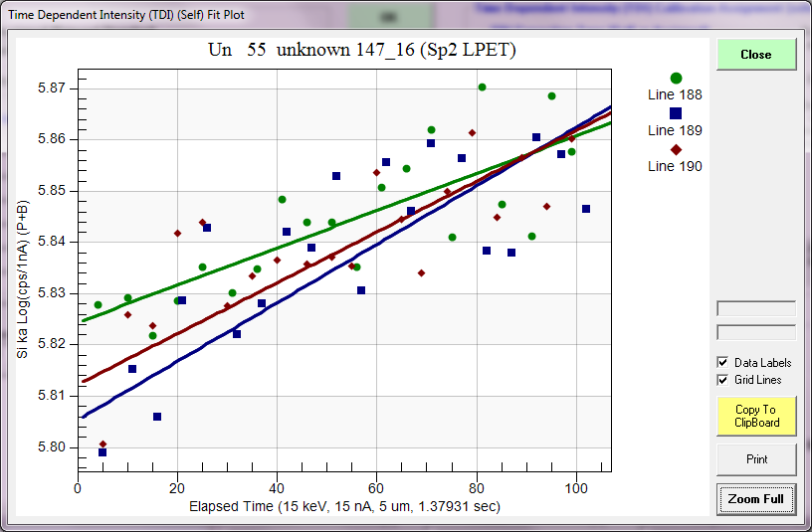Image resolution: width=812 pixels, height=532 pixels.
Task: Uncheck the Data Labels checkbox
Action: (x=722, y=363)
